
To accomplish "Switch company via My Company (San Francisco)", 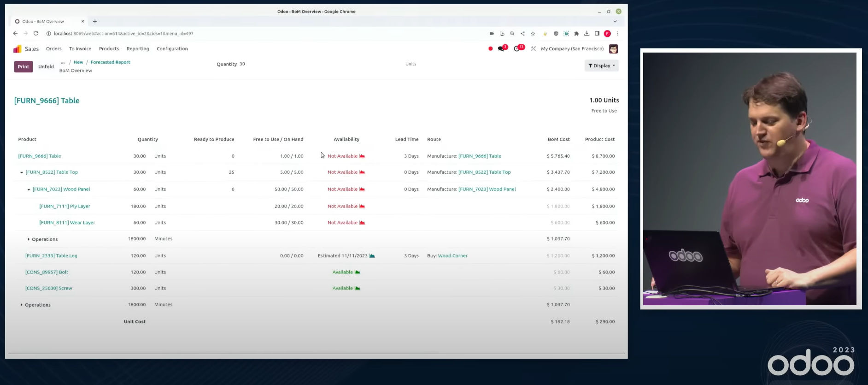I will 572,49.
